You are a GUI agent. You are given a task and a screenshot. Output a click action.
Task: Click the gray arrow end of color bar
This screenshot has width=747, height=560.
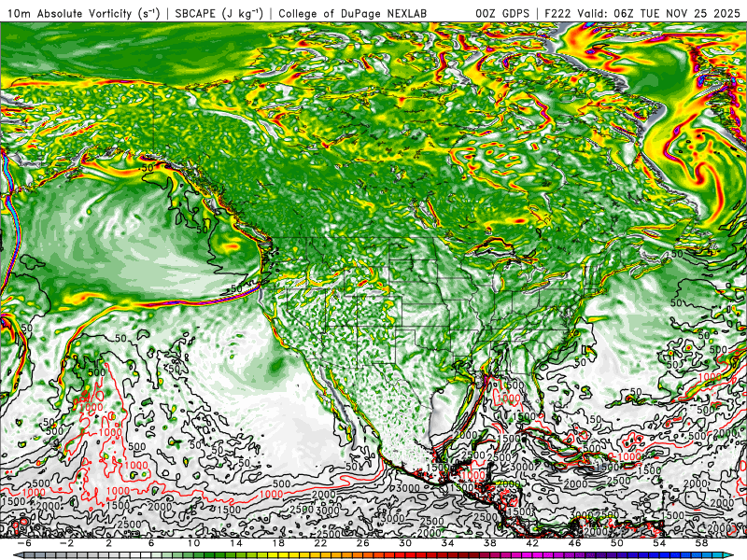coord(17,555)
